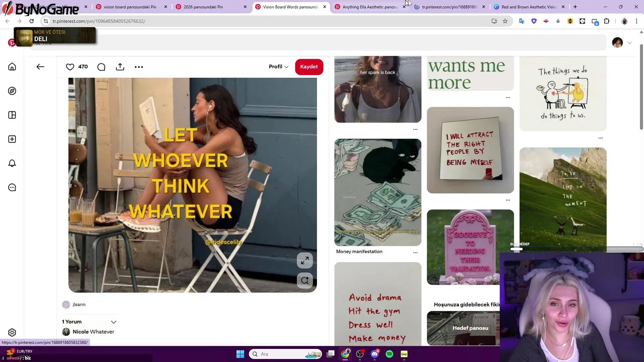Viewport: 644px width, 362px height.
Task: Close the '2026 panosundaki Pin' tab
Action: [245, 7]
